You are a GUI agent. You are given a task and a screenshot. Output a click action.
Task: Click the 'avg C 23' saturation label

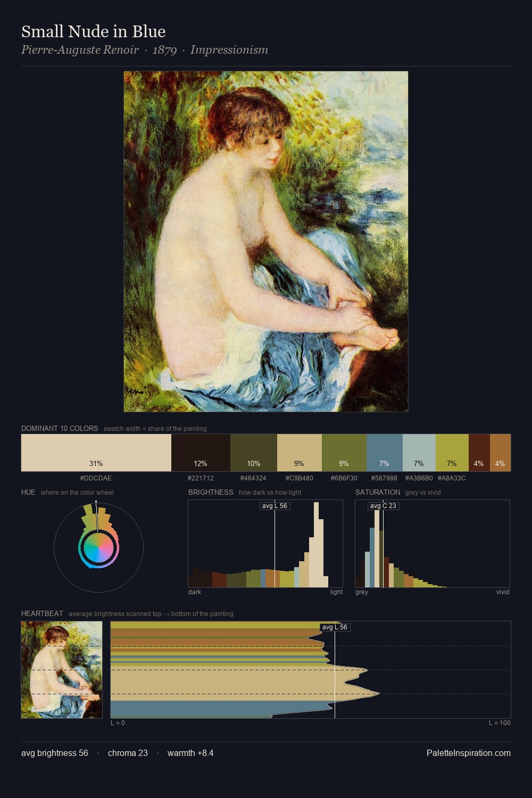(383, 506)
